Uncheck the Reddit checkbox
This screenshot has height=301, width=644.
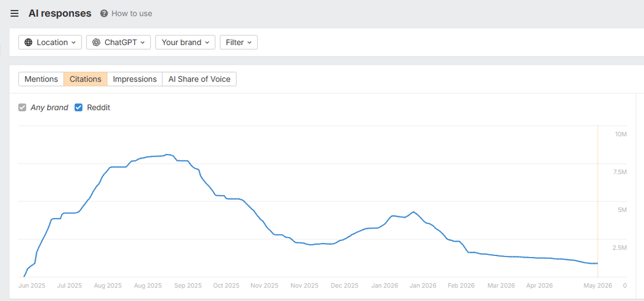(x=78, y=107)
